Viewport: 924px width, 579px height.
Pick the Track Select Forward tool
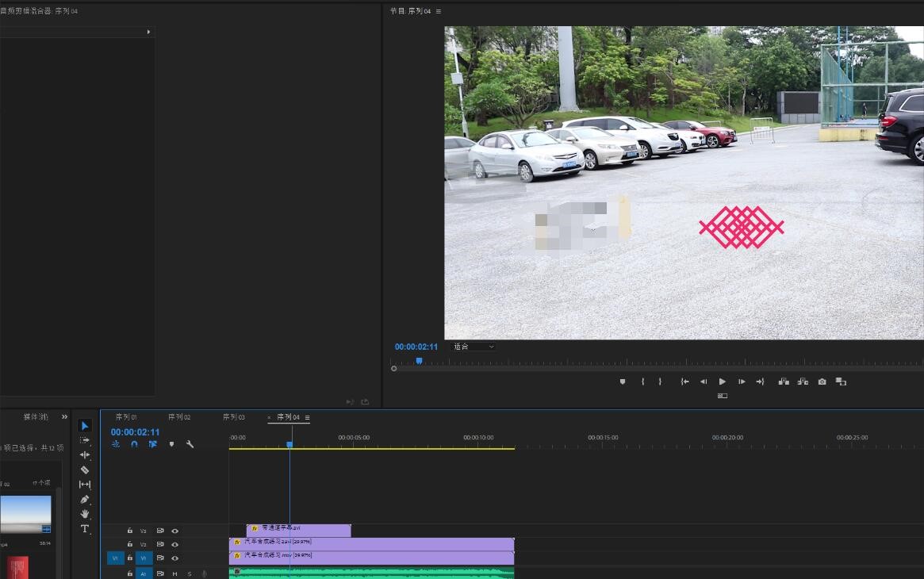85,440
